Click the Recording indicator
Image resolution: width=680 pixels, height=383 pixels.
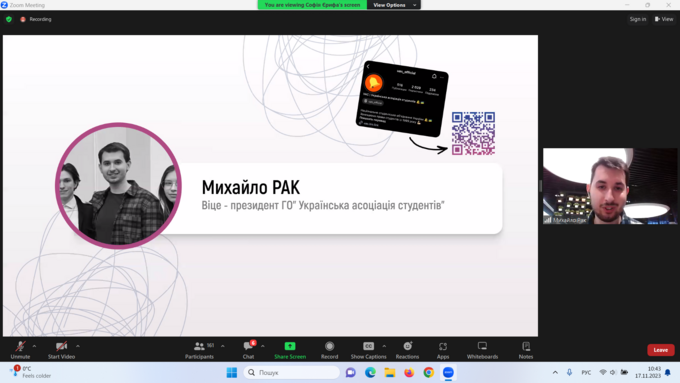coord(36,19)
